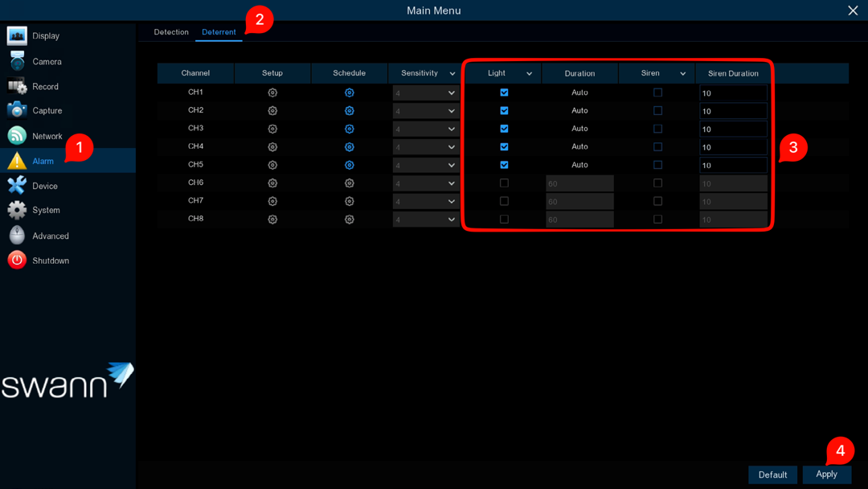This screenshot has width=868, height=489.
Task: Open CH3 schedule settings
Action: coord(350,129)
